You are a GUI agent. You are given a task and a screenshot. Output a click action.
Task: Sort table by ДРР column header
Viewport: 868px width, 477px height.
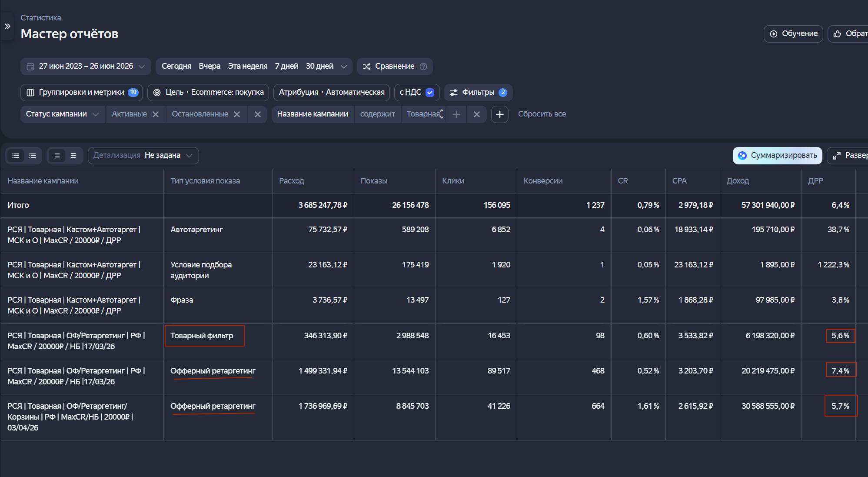click(x=815, y=181)
